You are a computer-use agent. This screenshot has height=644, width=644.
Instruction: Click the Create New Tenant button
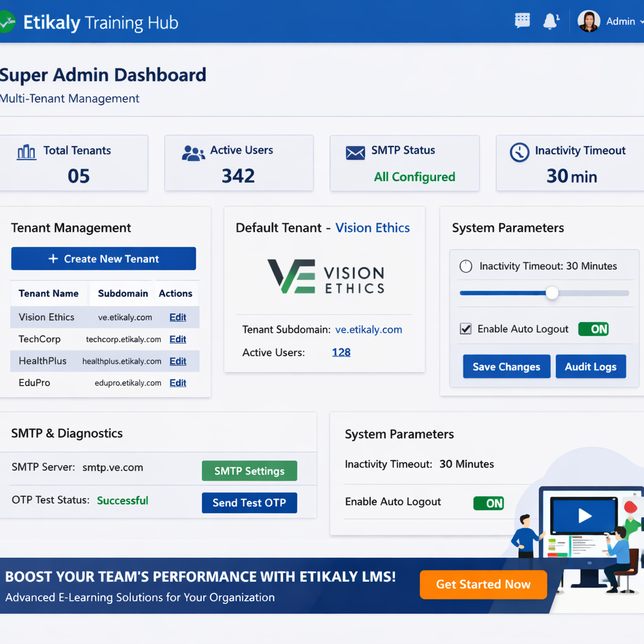[104, 258]
